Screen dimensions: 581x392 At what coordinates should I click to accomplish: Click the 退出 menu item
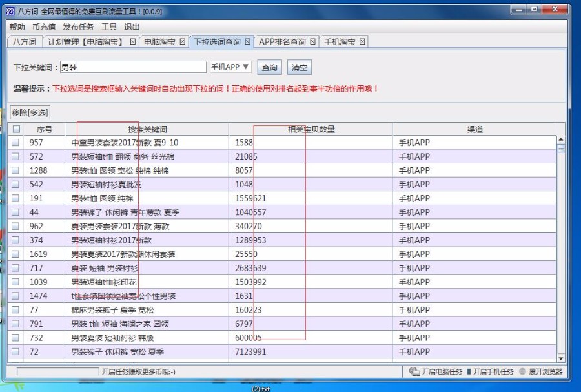[x=132, y=26]
